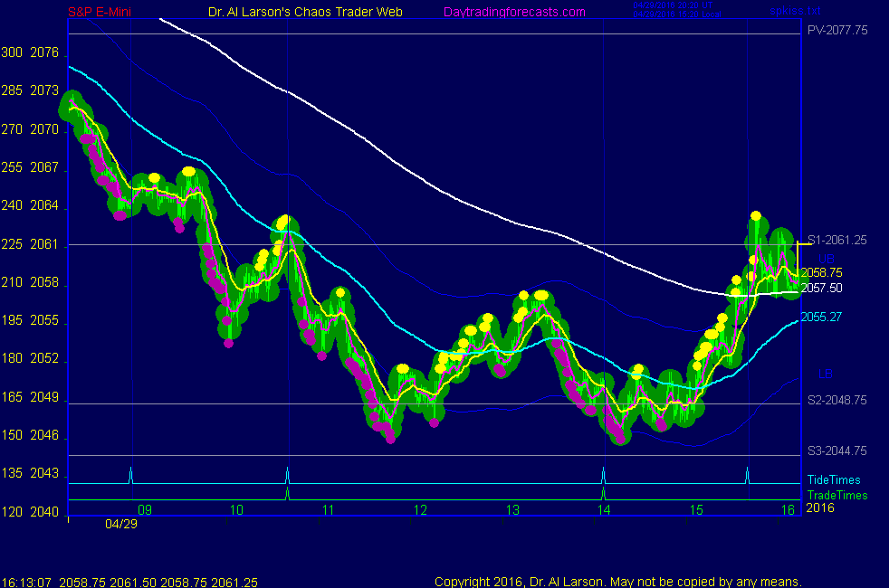889x588 pixels.
Task: Select the 12 hour tick label
Action: coord(420,510)
